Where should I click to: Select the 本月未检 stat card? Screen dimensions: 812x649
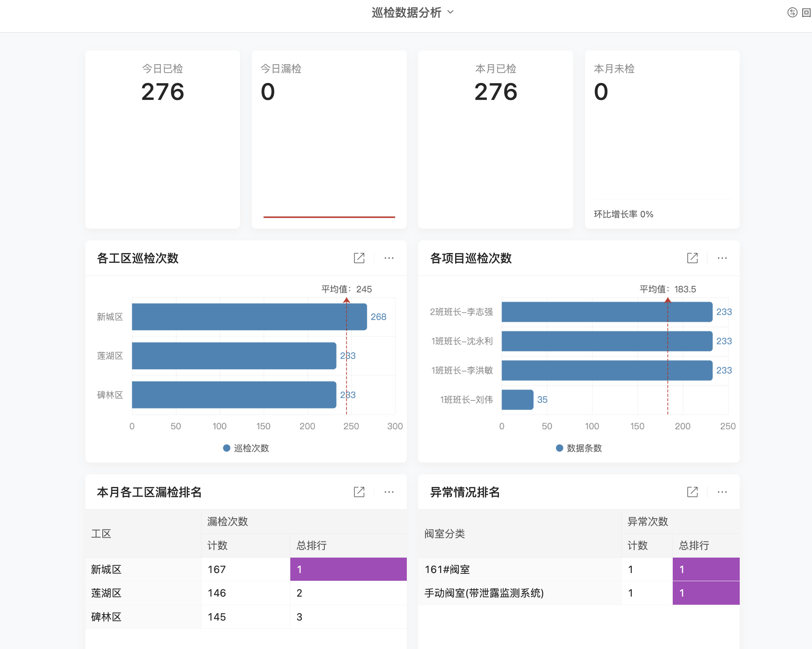(662, 139)
